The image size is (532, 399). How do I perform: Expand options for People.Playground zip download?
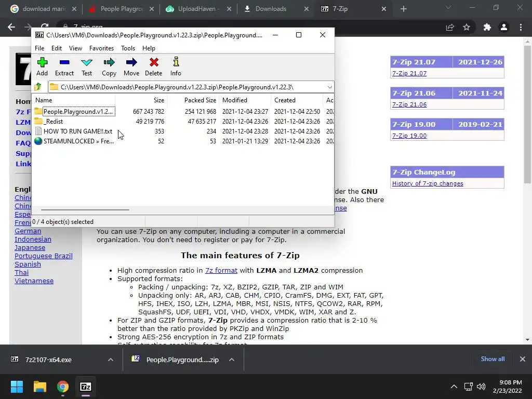click(232, 360)
